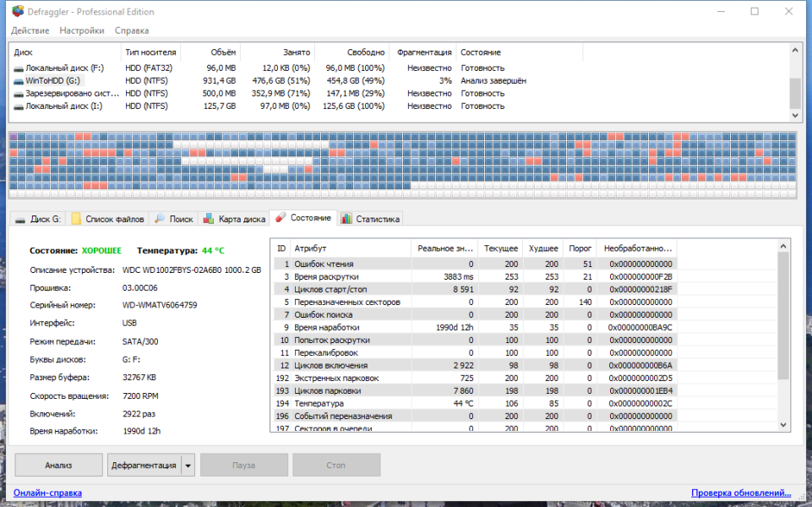
Task: Click drive icon for Локальный диск (I:)
Action: [x=19, y=106]
